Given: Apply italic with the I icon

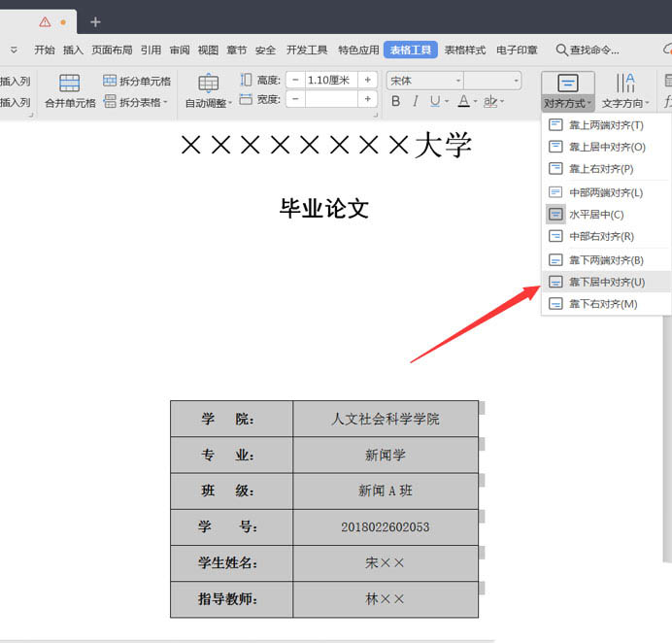Looking at the screenshot, I should pos(416,101).
